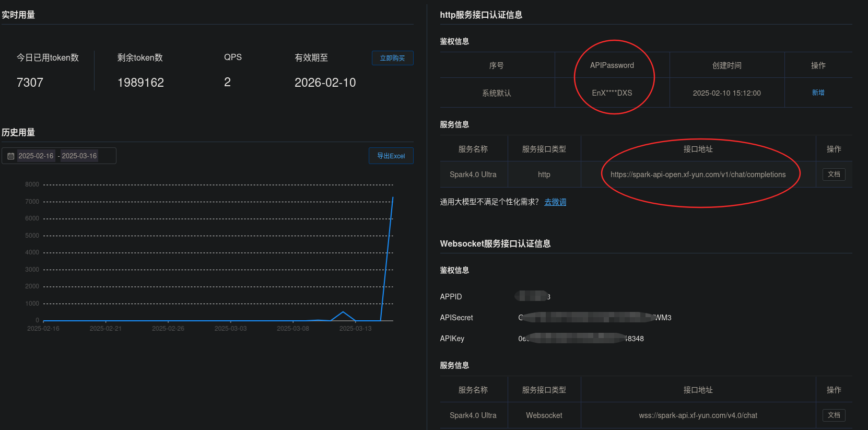868x430 pixels.
Task: Click the http interface type cell
Action: coord(544,175)
